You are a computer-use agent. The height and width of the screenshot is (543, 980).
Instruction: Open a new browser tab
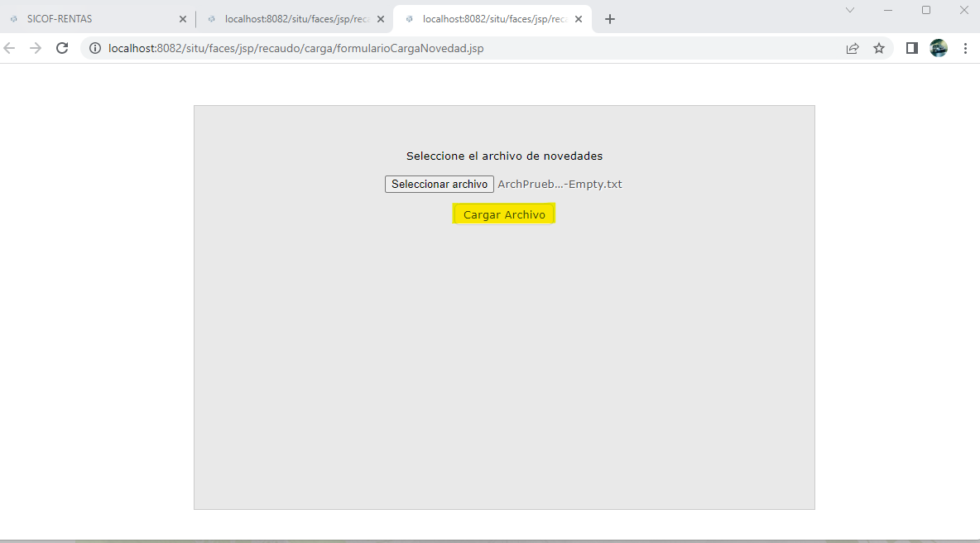pos(610,19)
